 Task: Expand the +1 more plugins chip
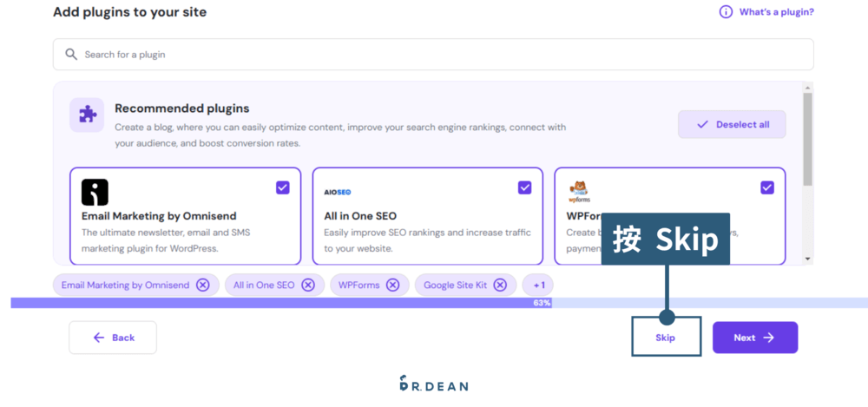tap(538, 285)
